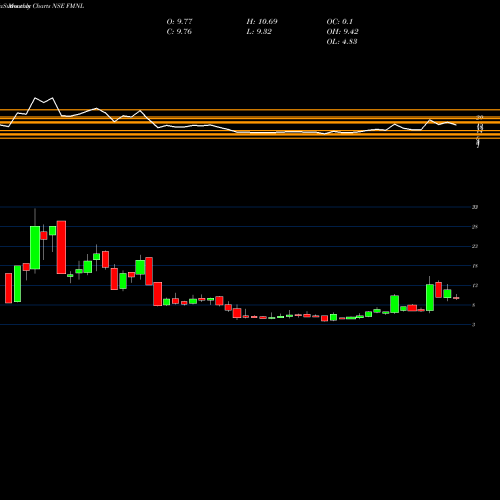500x500 pixels.
Task: Click the close value 'C: 9.76'
Action: pyautogui.click(x=179, y=32)
